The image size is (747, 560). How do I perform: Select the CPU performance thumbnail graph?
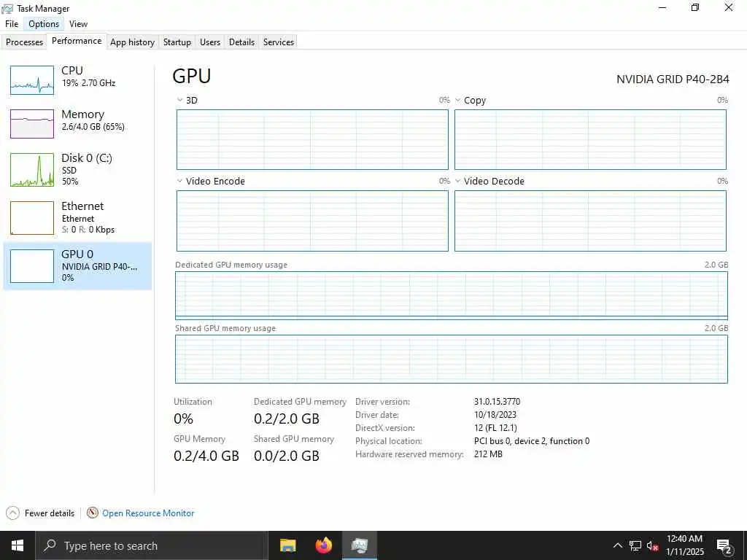(32, 80)
